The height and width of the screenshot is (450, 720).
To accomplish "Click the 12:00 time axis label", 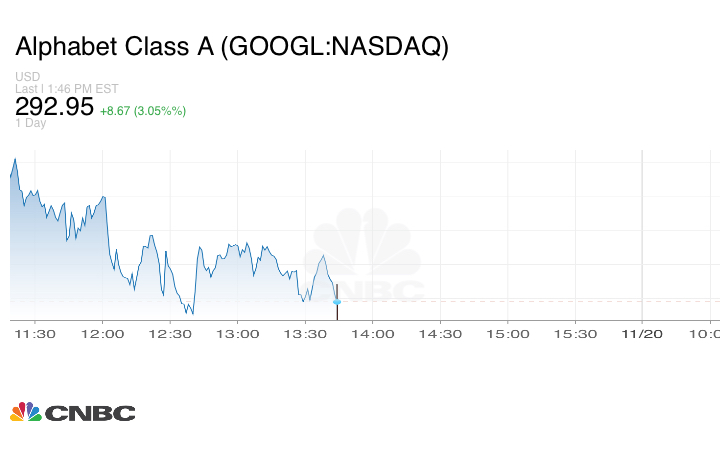I will tap(103, 334).
